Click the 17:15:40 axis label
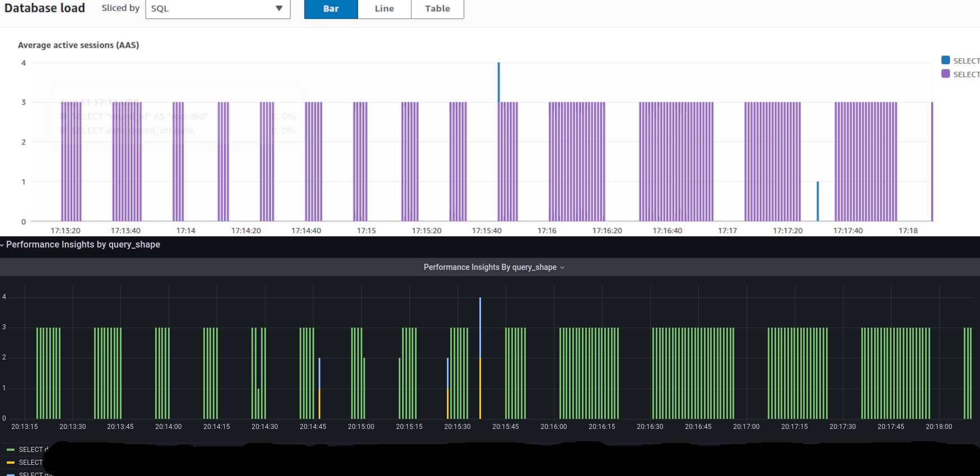The image size is (980, 476). 487,231
